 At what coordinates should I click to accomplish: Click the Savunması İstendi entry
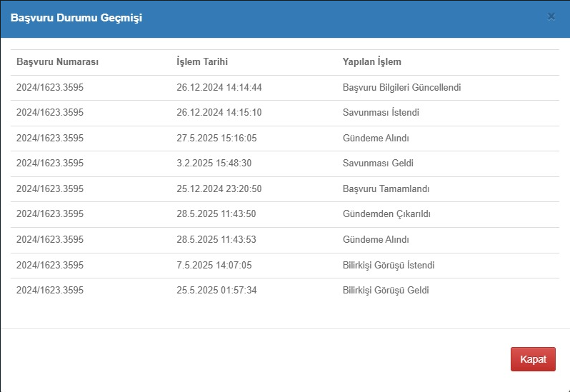pyautogui.click(x=381, y=113)
